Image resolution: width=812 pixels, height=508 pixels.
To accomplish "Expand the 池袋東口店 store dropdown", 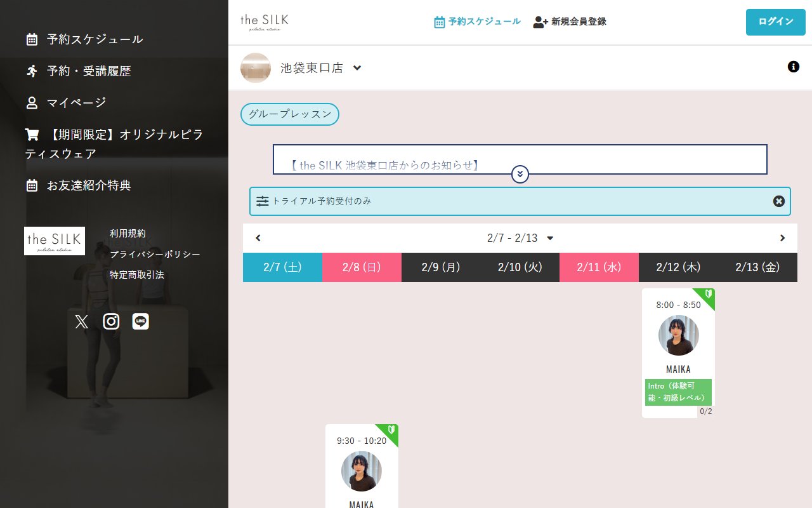I will pyautogui.click(x=357, y=68).
